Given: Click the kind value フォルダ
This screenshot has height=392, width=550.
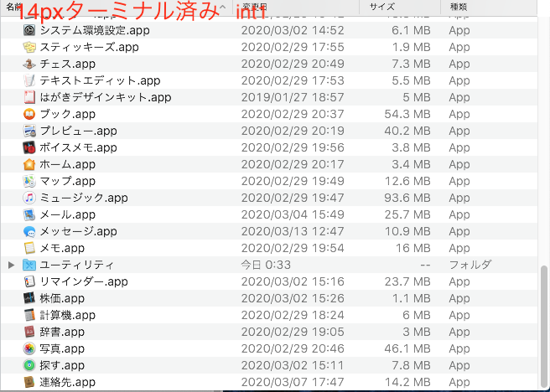Looking at the screenshot, I should tap(470, 265).
